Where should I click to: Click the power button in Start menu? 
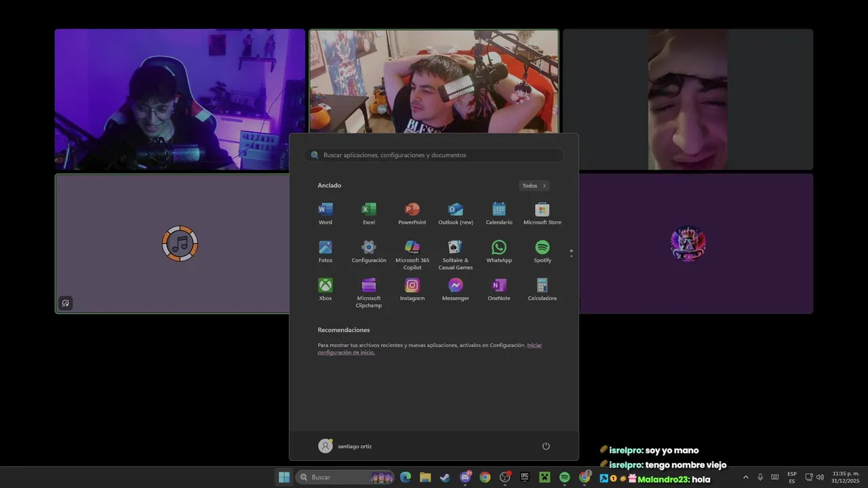pos(546,446)
